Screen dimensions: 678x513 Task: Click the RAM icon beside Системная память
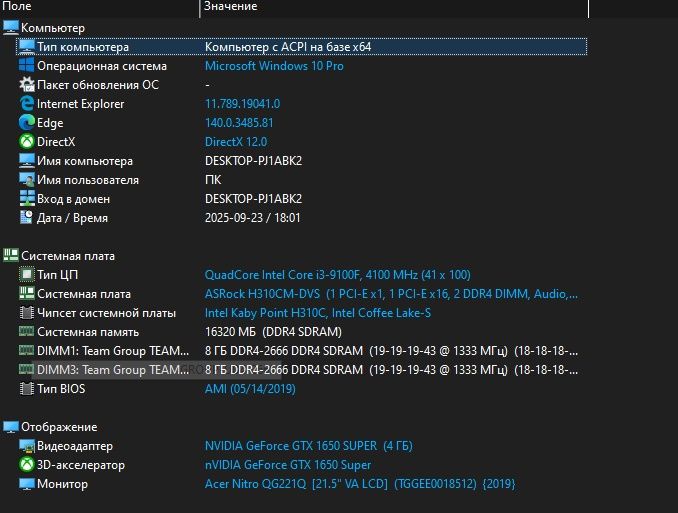[26, 332]
